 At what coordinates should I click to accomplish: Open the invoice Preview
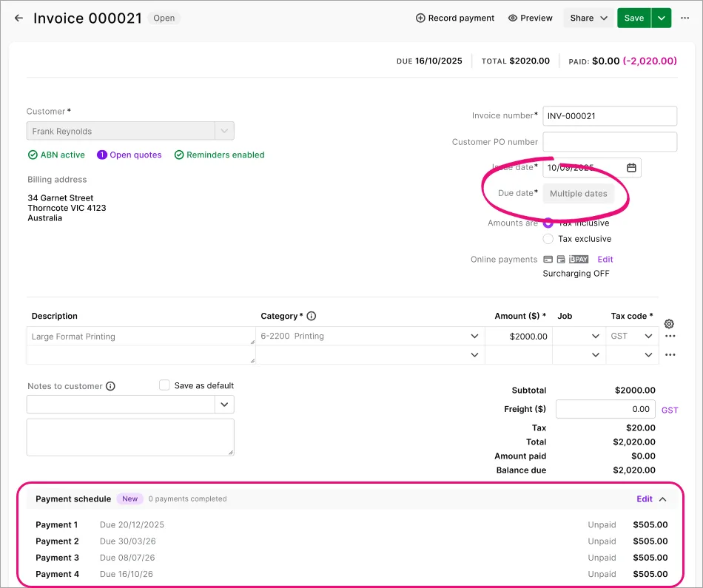531,18
